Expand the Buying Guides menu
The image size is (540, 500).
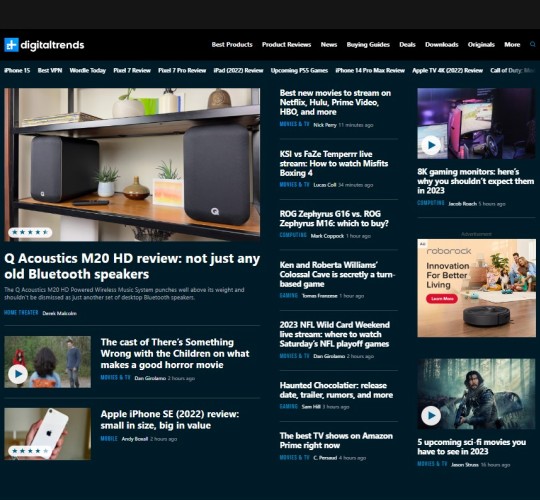(x=368, y=45)
